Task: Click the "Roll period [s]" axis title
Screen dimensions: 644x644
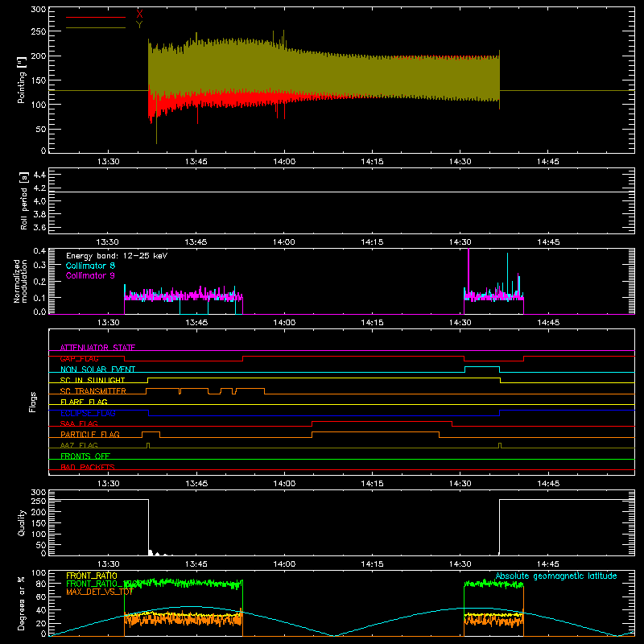Action: 24,200
